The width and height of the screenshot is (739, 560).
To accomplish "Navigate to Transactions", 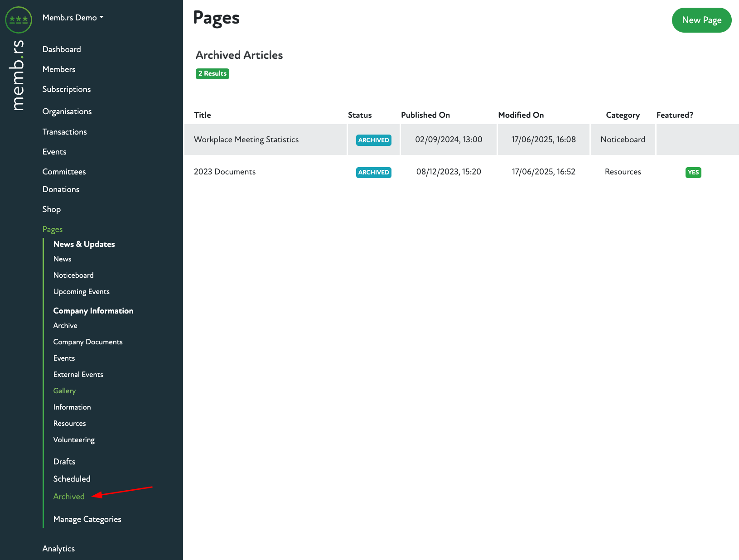I will point(64,132).
